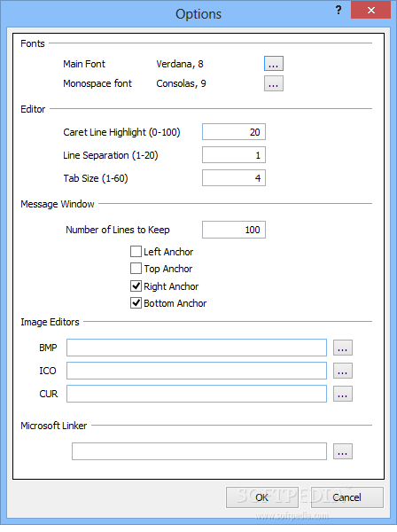Browse for CUR image editor
The width and height of the screenshot is (397, 532).
343,394
